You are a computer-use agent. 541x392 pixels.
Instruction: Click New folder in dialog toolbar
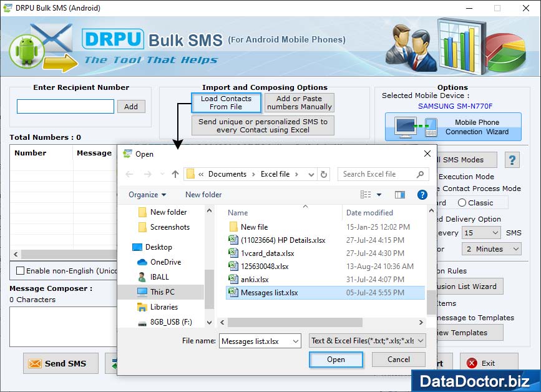(203, 195)
